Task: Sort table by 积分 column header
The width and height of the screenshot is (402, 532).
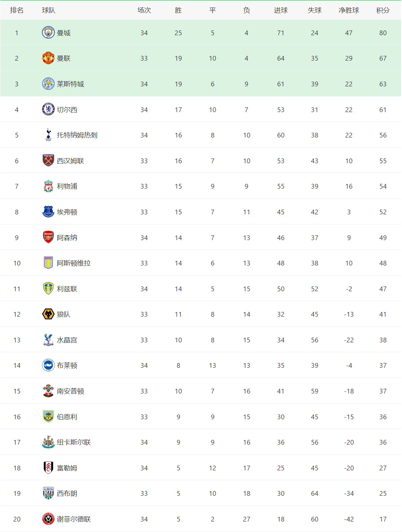Action: pos(383,10)
